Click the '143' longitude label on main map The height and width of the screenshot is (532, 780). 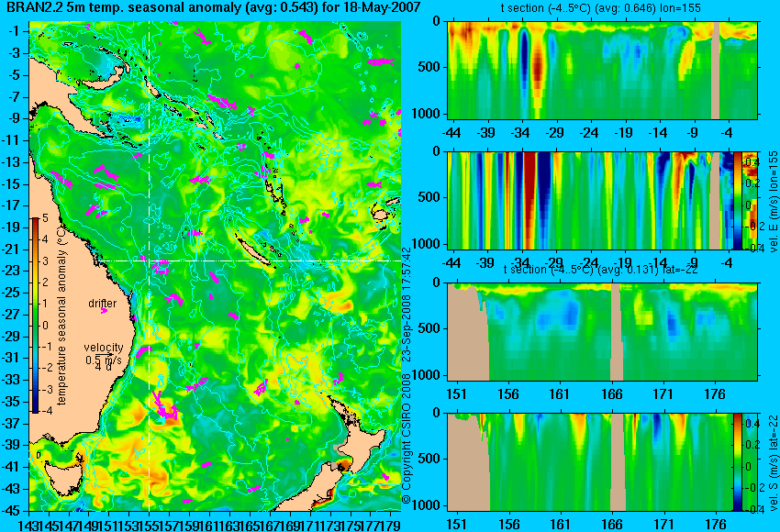(28, 524)
